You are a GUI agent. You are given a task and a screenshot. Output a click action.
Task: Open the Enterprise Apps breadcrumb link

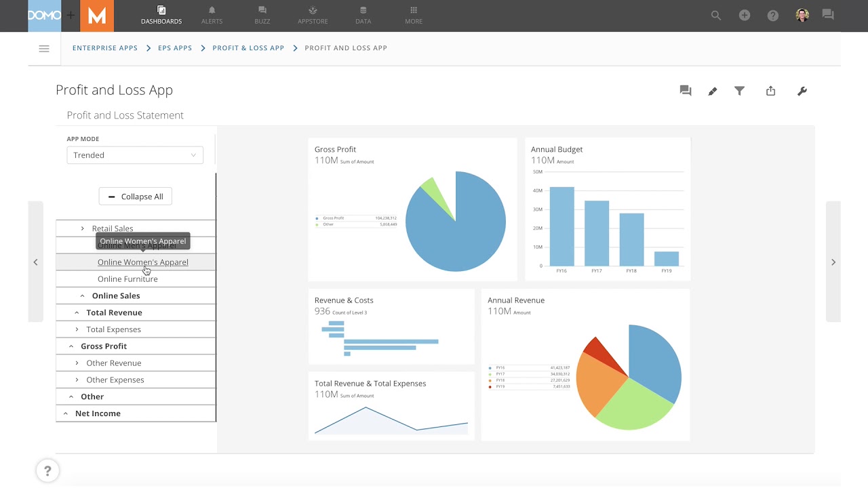(104, 48)
